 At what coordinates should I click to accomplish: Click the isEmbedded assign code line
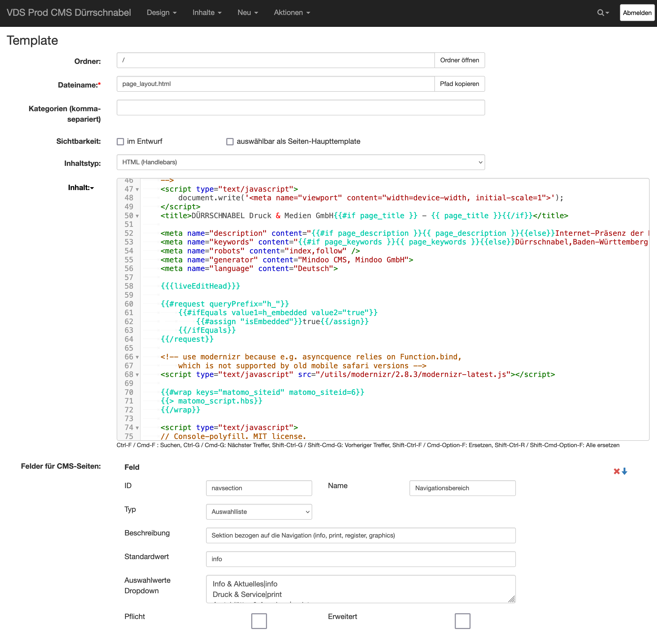pyautogui.click(x=282, y=322)
